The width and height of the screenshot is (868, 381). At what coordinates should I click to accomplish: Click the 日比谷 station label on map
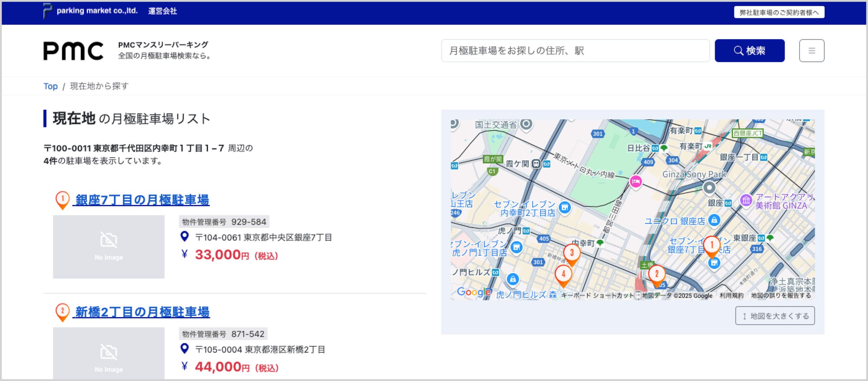pos(638,148)
